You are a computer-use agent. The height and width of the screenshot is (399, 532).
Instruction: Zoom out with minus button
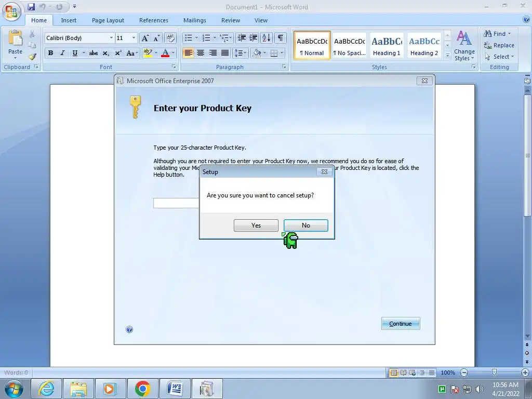tap(464, 373)
